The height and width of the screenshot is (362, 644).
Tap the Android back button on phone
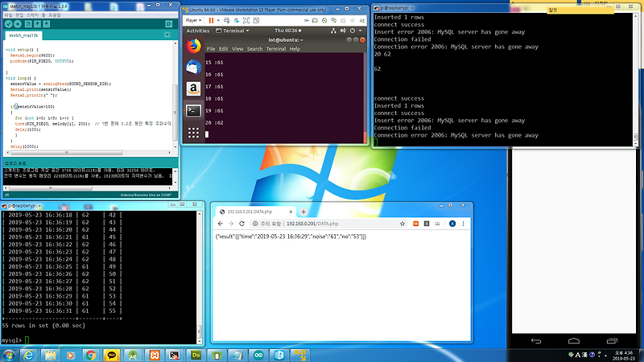536,341
